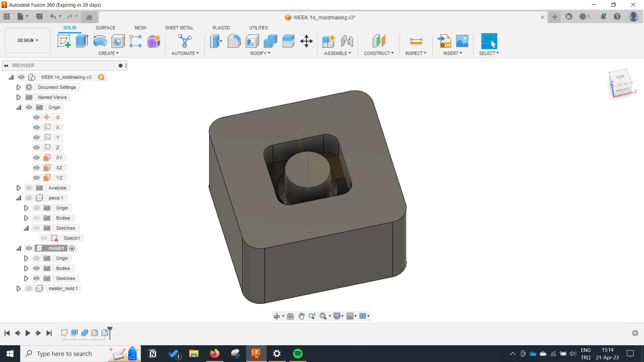Select the Offset Face tool
Screen dimensions: 644x362
[288, 41]
